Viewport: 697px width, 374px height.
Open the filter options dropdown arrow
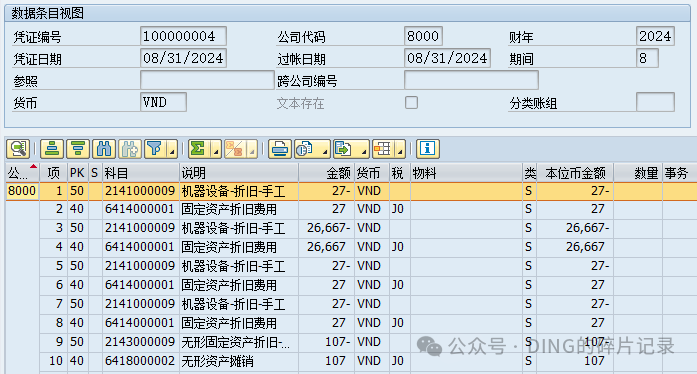(172, 149)
